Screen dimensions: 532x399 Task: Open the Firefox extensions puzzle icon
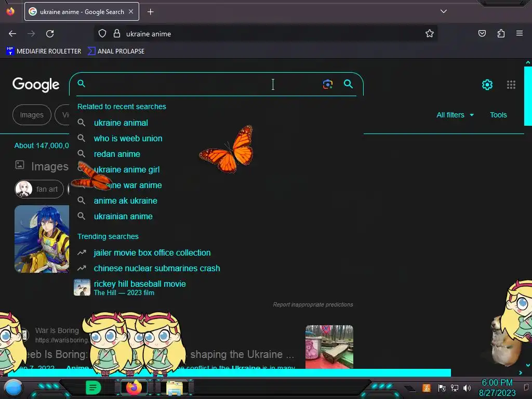click(x=501, y=34)
